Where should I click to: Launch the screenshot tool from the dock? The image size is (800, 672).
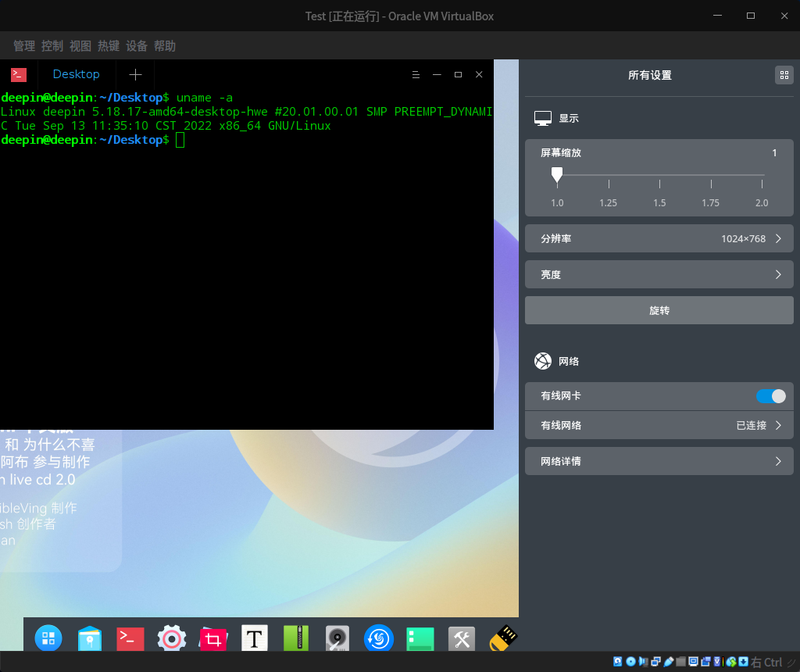pyautogui.click(x=212, y=639)
